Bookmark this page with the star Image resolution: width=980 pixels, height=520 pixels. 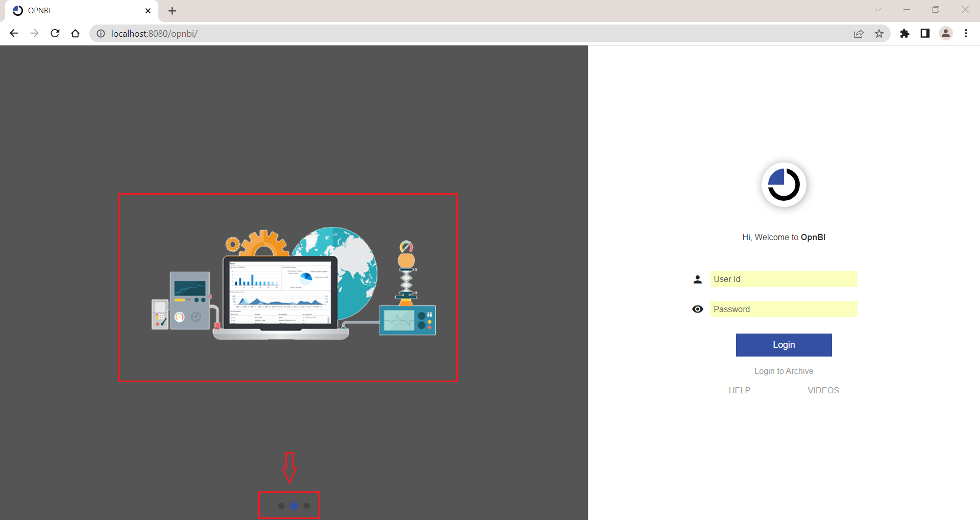coord(879,33)
